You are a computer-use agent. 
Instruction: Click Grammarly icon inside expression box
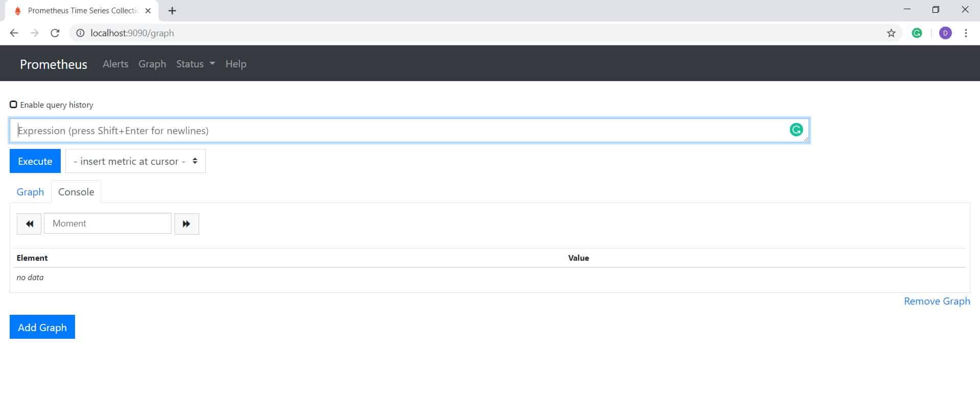click(796, 130)
